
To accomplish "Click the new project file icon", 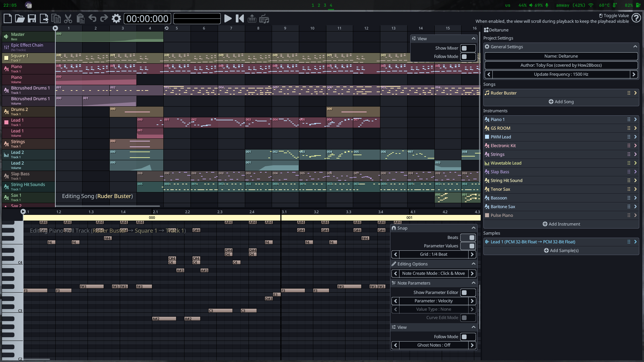I will click(x=8, y=19).
